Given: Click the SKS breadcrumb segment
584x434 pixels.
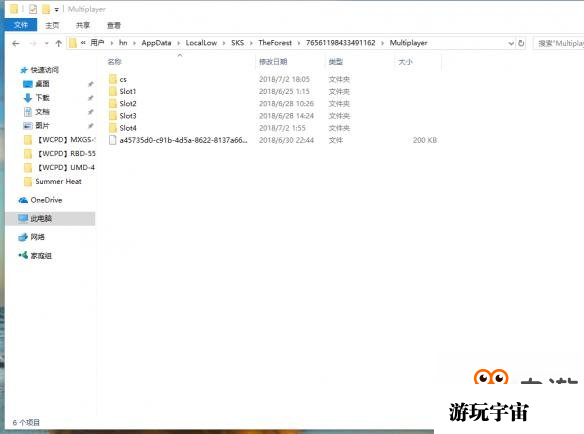Looking at the screenshot, I should tap(237, 43).
